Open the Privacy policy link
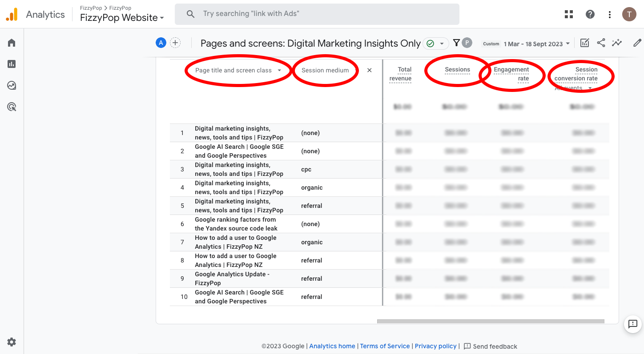The width and height of the screenshot is (644, 354). click(435, 346)
